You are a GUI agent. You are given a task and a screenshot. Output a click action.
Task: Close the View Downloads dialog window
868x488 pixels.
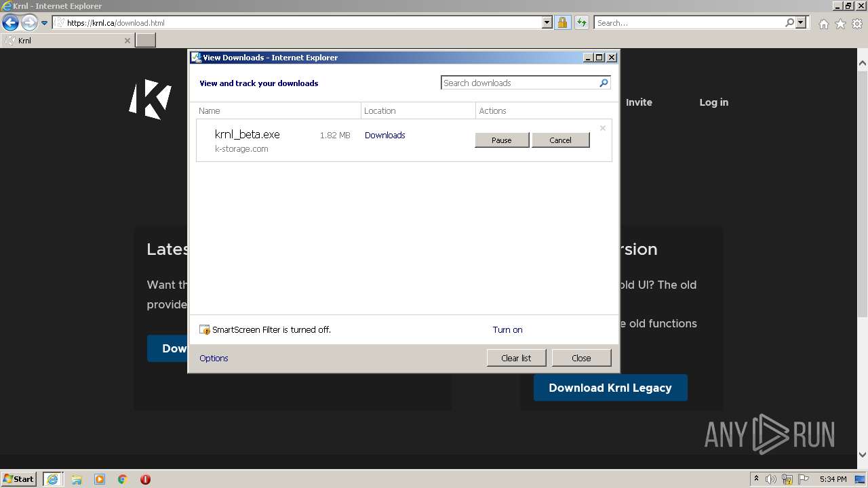pyautogui.click(x=612, y=58)
